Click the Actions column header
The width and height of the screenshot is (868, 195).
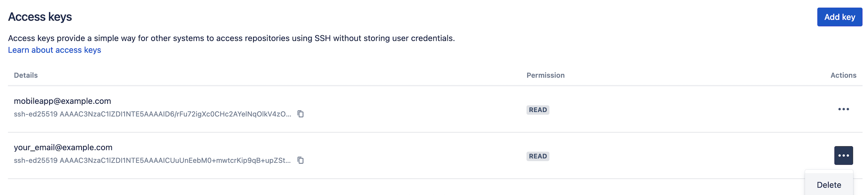click(843, 75)
